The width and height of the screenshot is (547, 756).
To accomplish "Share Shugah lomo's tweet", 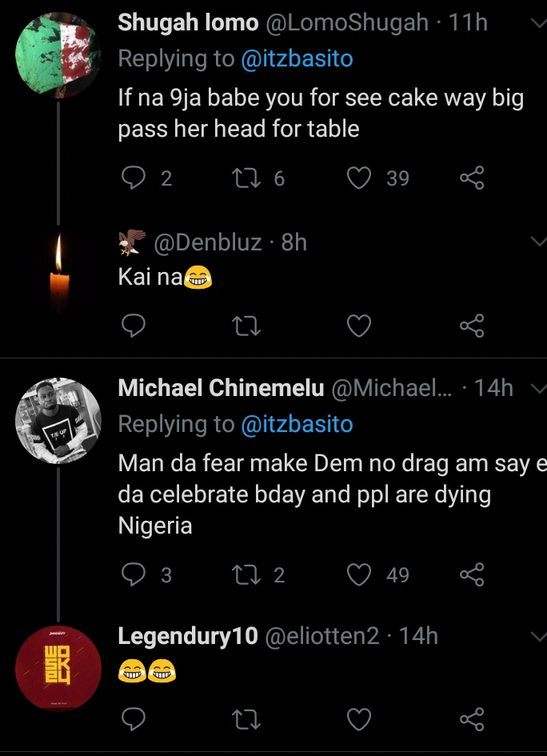I will [472, 178].
